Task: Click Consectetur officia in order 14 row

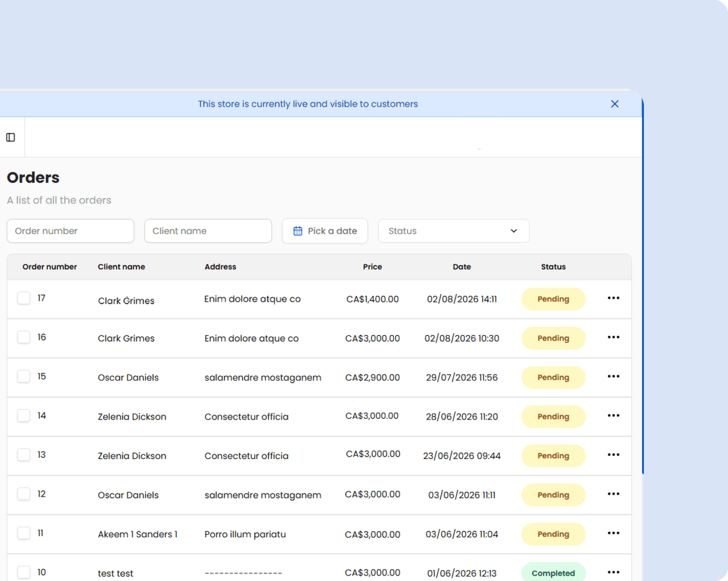Action: click(x=246, y=416)
